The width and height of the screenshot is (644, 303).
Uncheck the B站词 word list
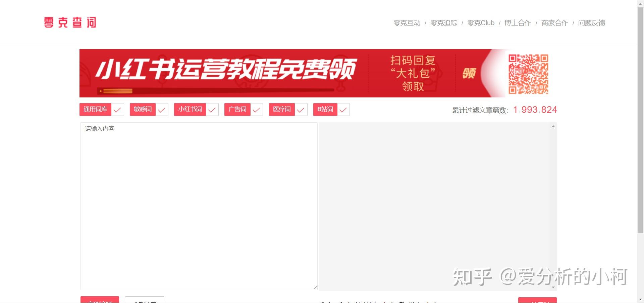[343, 110]
